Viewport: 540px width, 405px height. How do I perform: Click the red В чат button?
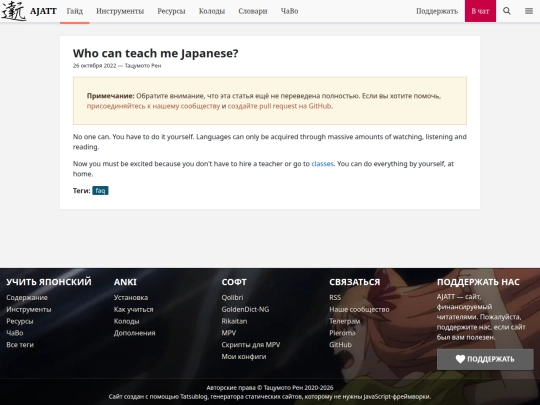pos(480,11)
